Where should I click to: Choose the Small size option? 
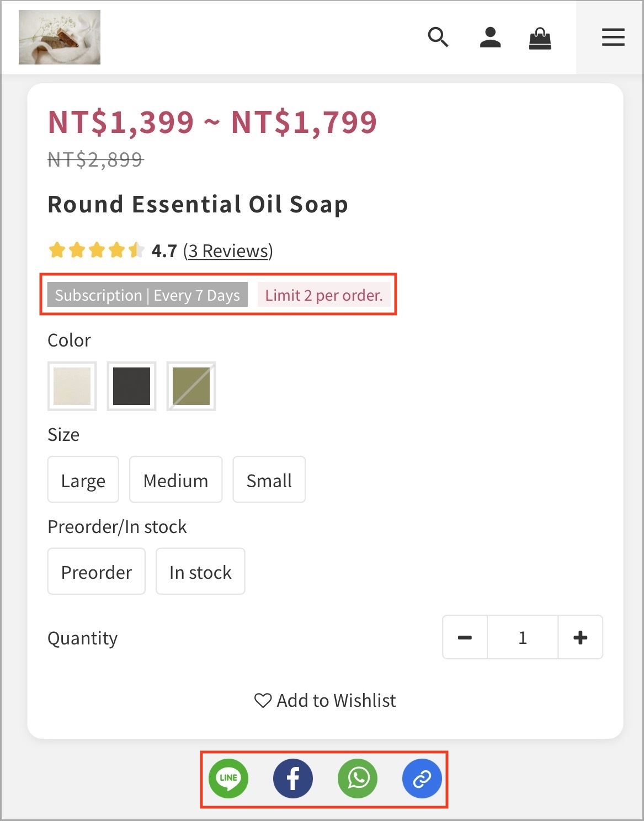[269, 479]
